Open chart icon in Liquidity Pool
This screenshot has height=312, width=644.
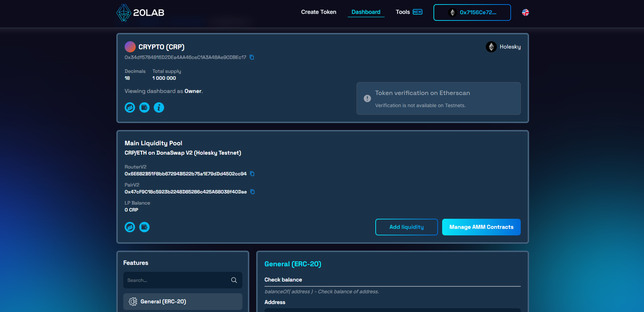click(130, 227)
